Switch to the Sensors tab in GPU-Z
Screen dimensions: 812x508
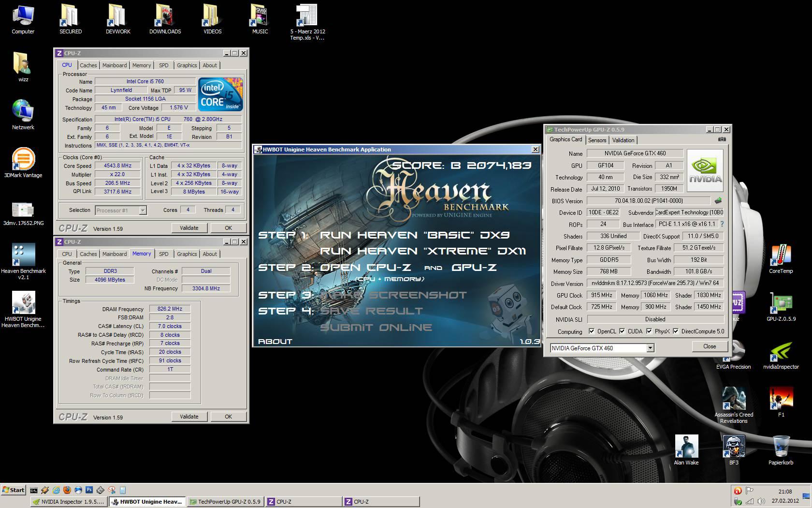[597, 140]
